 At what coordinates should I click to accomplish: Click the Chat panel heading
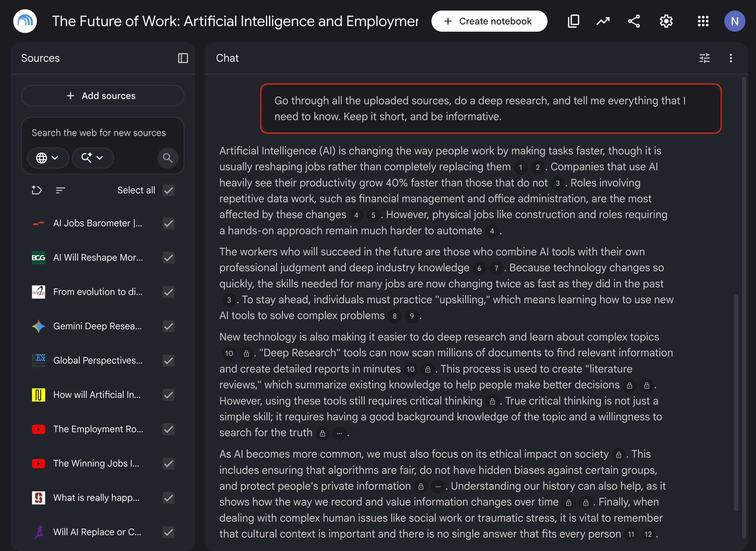(x=227, y=58)
